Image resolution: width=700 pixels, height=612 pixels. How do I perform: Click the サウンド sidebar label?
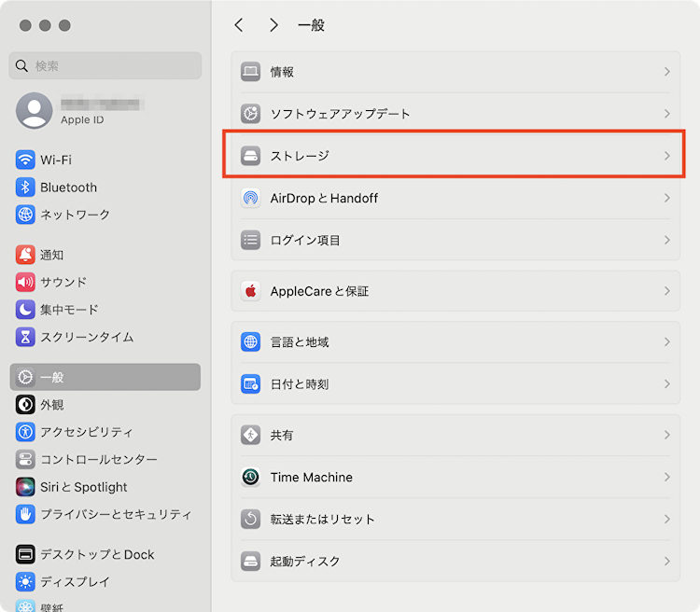[63, 282]
